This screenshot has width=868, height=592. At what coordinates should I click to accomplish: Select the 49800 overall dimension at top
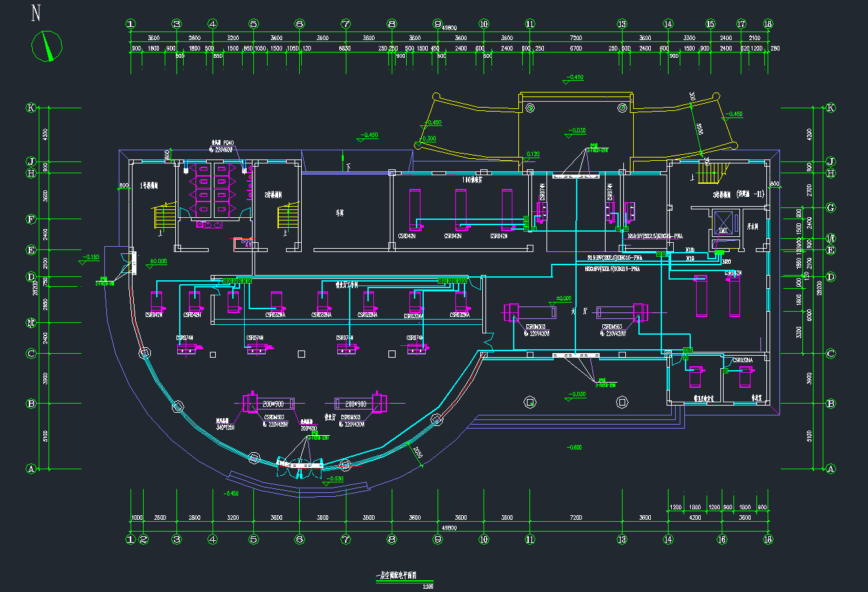pyautogui.click(x=449, y=28)
